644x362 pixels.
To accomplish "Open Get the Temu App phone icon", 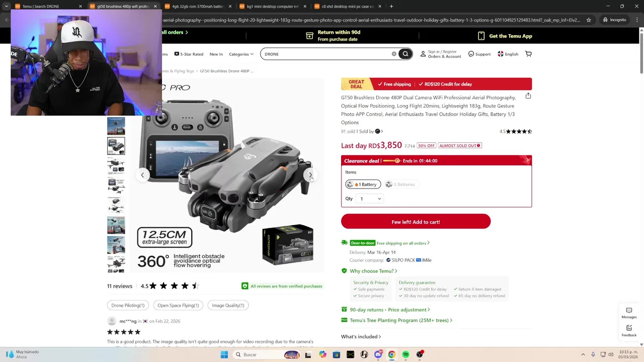I will click(x=481, y=36).
